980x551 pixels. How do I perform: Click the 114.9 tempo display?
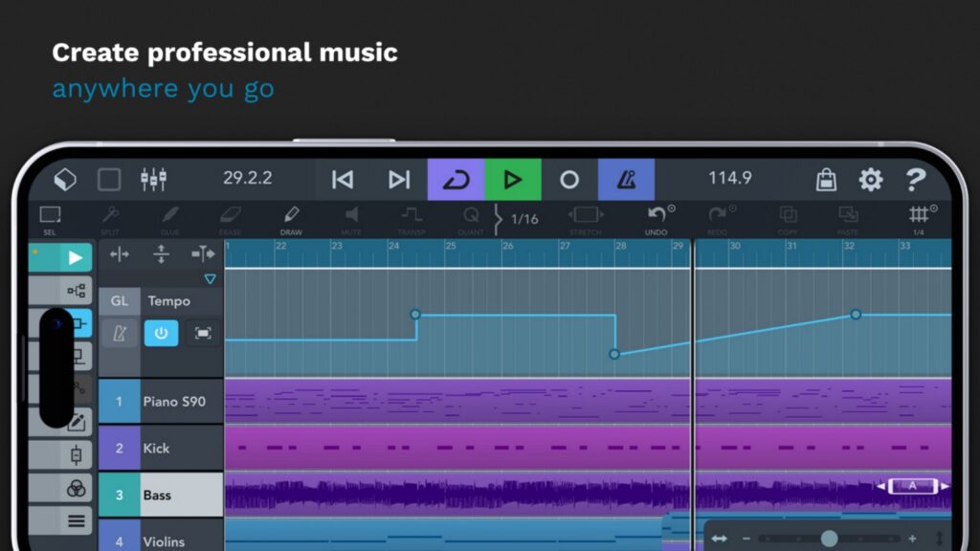point(729,178)
